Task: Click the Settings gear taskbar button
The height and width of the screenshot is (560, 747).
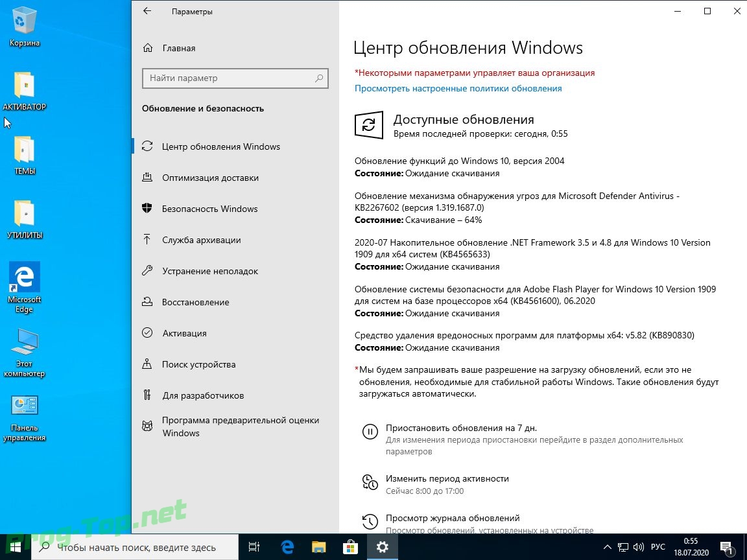Action: pos(382,547)
